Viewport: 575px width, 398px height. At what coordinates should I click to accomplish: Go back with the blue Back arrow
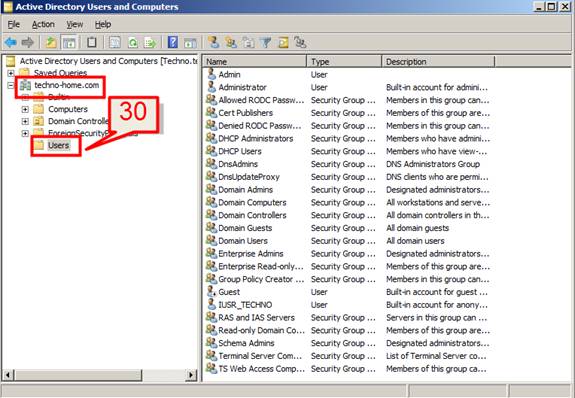(11, 43)
